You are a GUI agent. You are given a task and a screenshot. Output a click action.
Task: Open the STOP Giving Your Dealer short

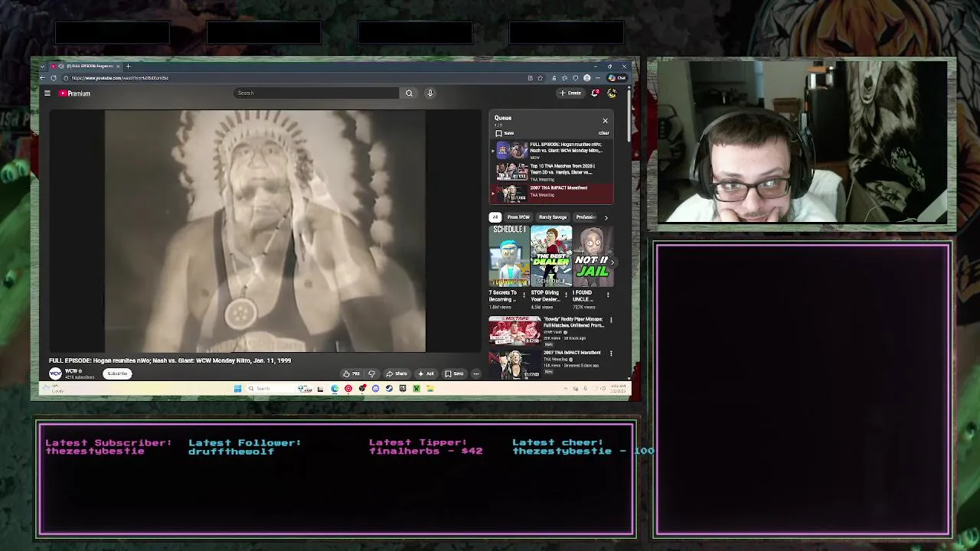(x=551, y=256)
